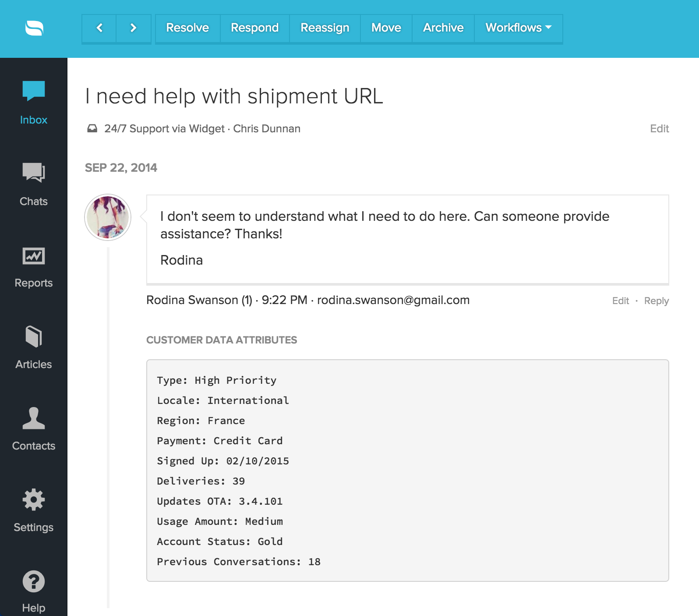Click the app logo in top-left corner
699x616 pixels.
pyautogui.click(x=34, y=28)
